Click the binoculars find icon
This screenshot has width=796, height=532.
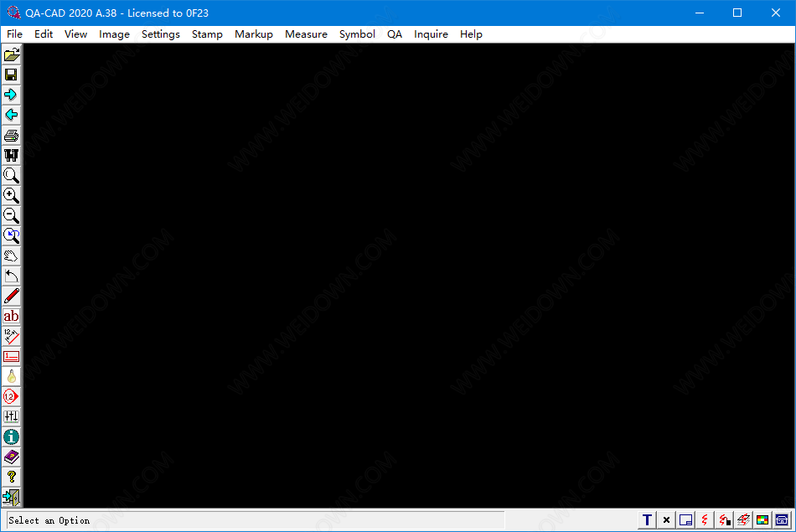[11, 155]
